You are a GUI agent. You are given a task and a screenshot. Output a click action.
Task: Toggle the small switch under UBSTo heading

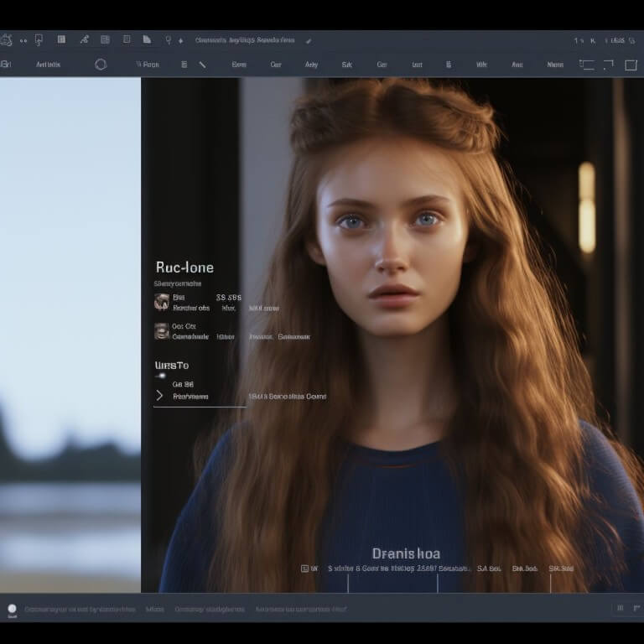click(x=160, y=376)
